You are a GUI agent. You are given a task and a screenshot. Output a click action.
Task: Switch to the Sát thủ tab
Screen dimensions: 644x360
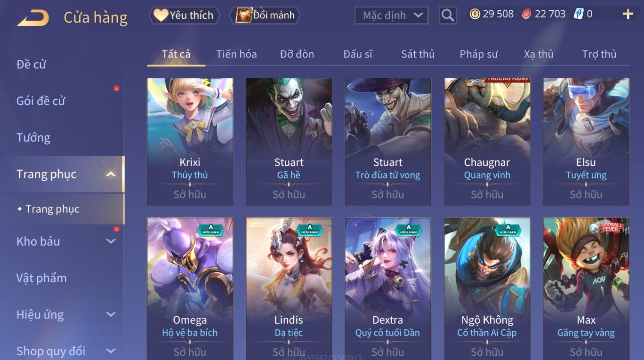pos(417,54)
